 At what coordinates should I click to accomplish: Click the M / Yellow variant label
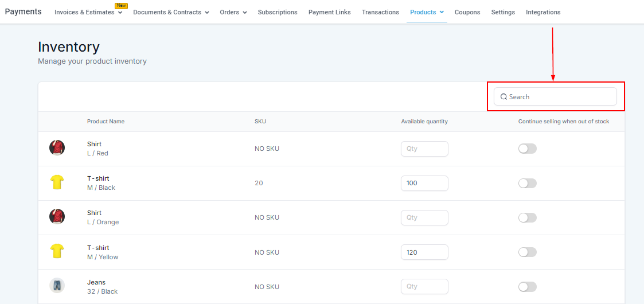coord(103,257)
